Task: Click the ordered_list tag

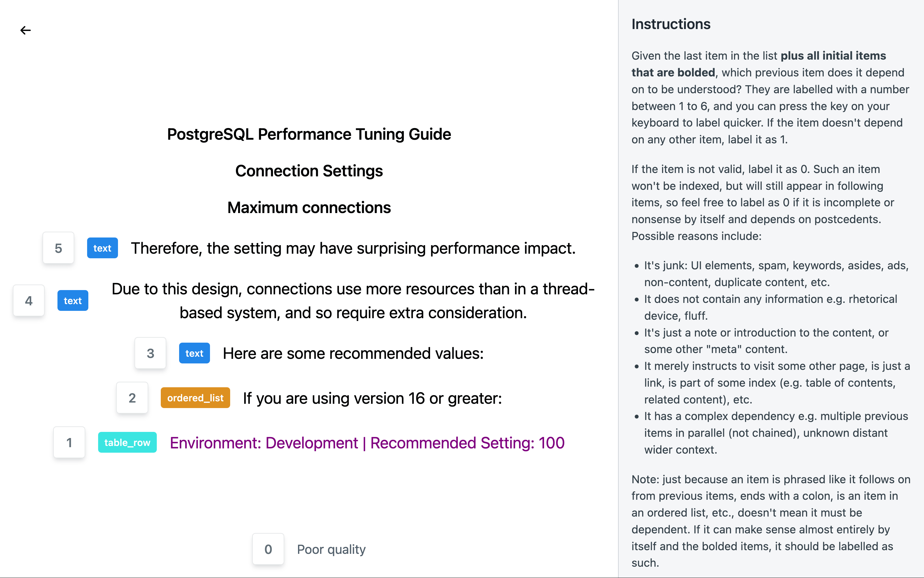Action: point(195,398)
